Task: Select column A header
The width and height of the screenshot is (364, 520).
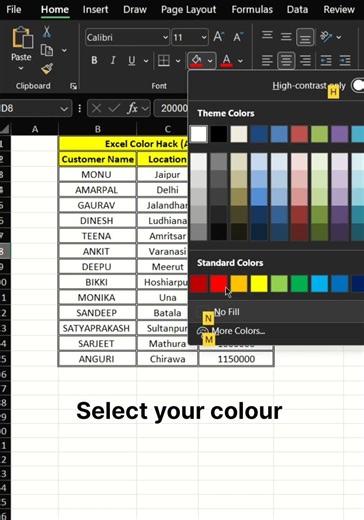Action: coord(35,129)
